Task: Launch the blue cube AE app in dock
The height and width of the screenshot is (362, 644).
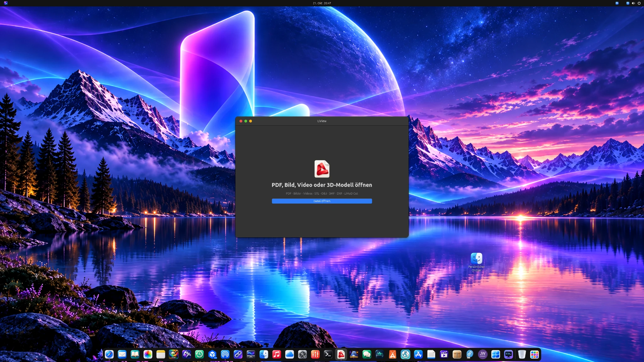Action: 212,354
